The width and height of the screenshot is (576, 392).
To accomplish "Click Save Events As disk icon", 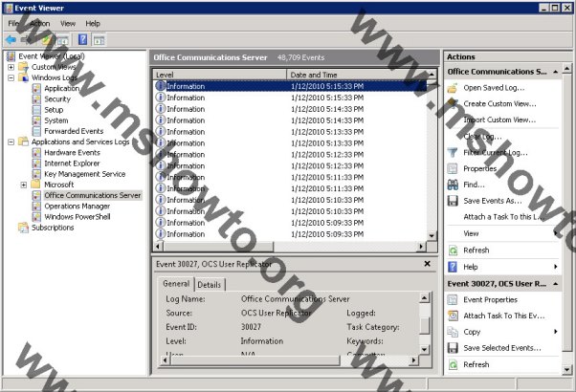I will 453,201.
